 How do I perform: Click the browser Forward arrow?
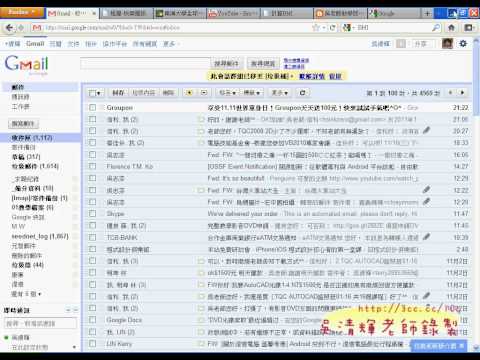click(21, 28)
